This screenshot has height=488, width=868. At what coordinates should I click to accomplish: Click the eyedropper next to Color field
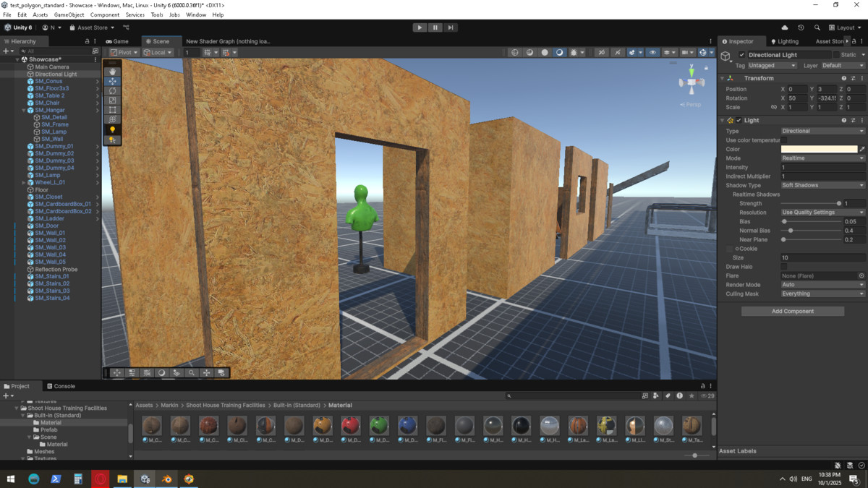coord(861,149)
